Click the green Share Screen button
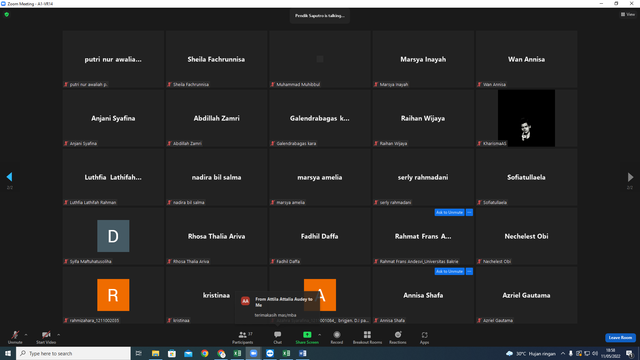The width and height of the screenshot is (640, 360). [307, 337]
